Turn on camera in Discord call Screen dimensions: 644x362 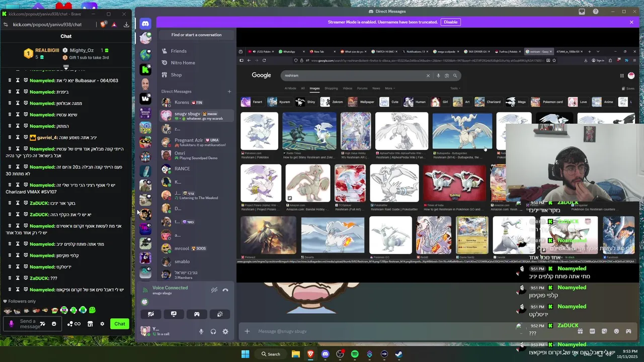(x=151, y=314)
